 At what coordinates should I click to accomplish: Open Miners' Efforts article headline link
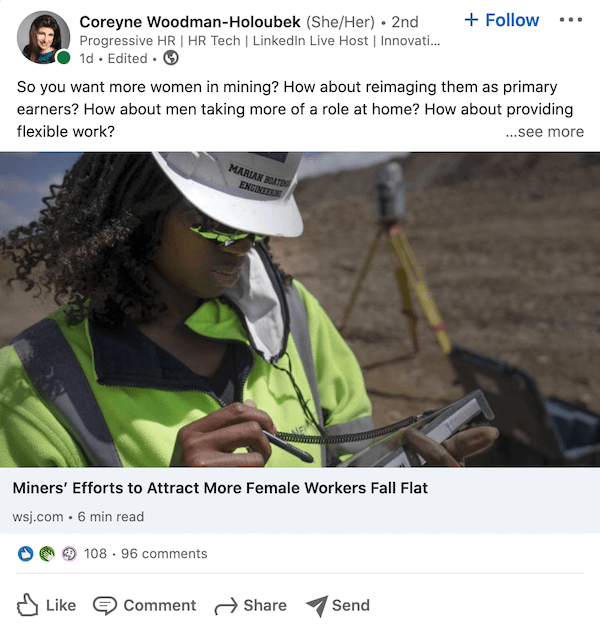point(220,488)
